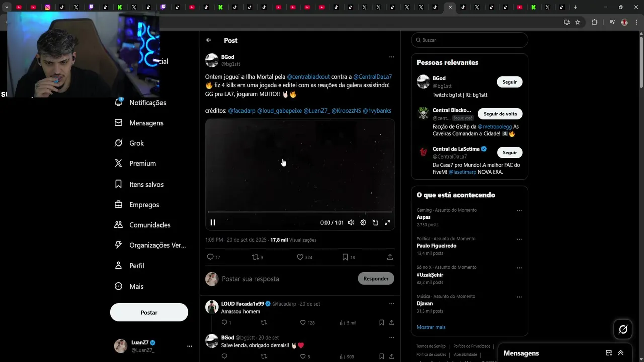
Task: Click Mostrar mais under trends
Action: 431,327
